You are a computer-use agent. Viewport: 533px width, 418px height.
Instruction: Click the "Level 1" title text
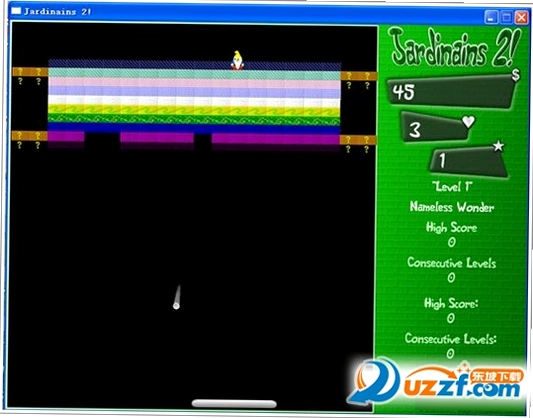pyautogui.click(x=452, y=187)
